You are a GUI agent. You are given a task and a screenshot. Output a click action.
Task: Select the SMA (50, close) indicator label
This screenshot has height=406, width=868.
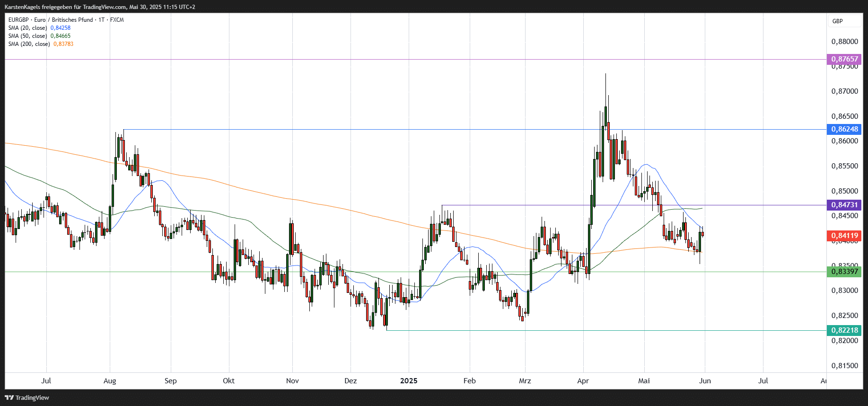click(x=27, y=36)
